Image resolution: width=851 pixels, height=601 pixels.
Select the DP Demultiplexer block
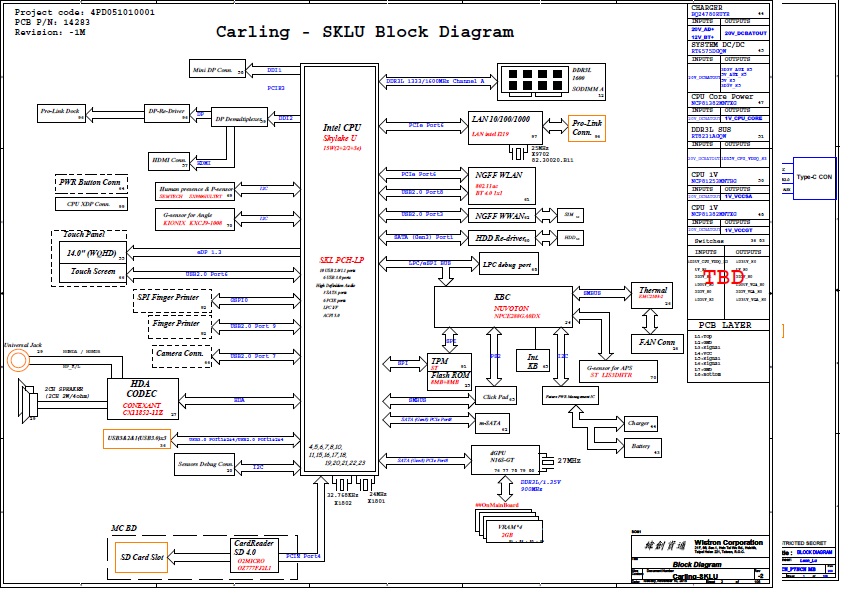239,118
